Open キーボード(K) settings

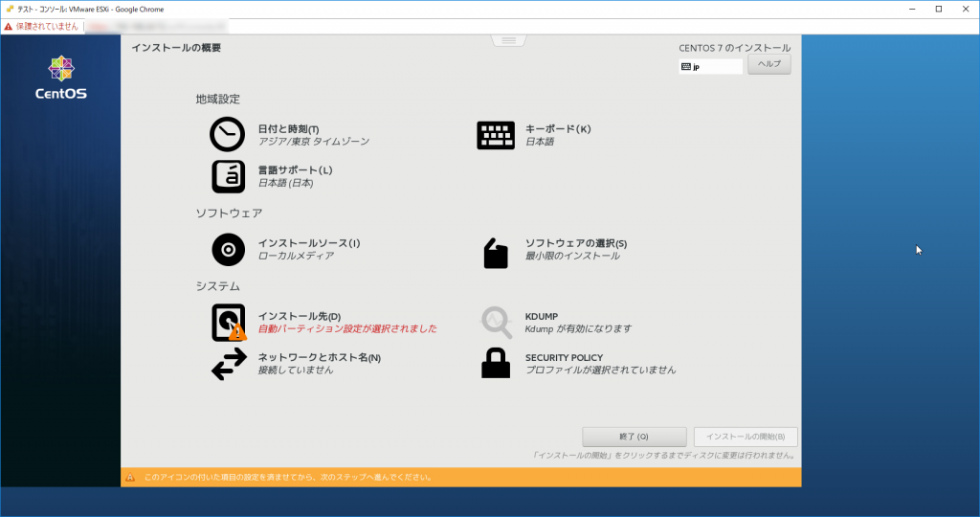tap(558, 129)
